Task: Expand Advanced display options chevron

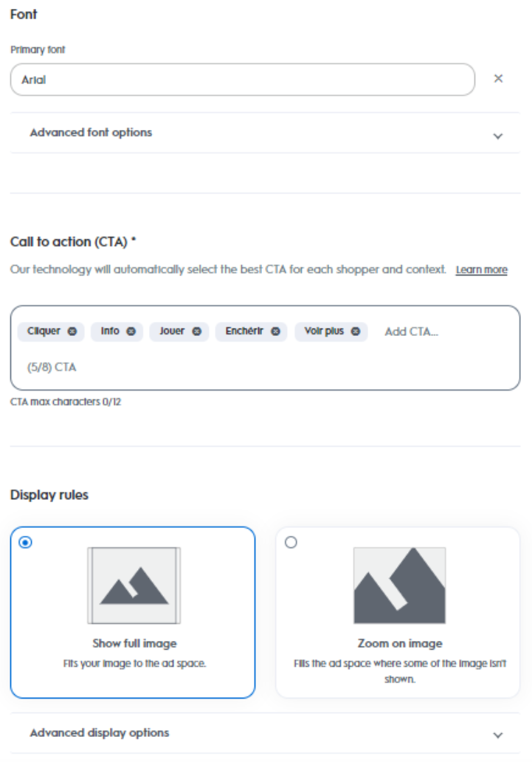Action: [x=498, y=735]
